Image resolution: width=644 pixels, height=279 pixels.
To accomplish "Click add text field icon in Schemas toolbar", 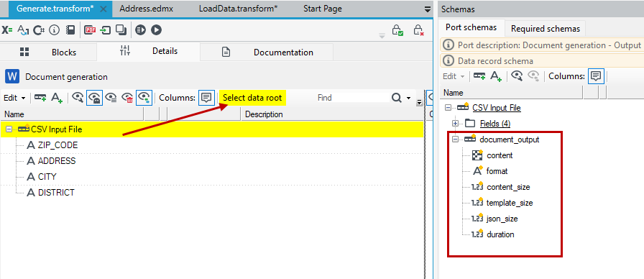I will coord(496,76).
